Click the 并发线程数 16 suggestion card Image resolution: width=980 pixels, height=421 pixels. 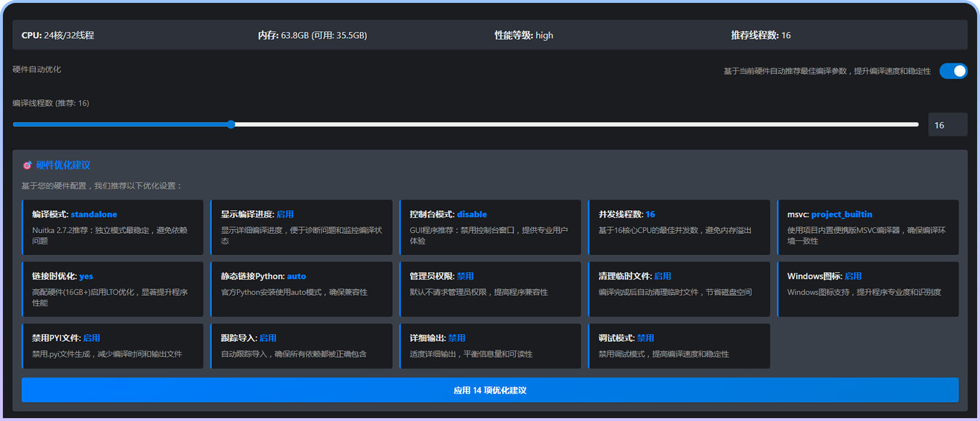(679, 228)
